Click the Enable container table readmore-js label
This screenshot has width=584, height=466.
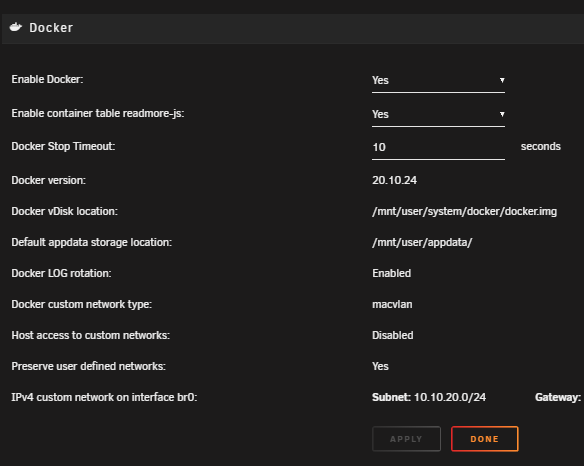point(98,113)
